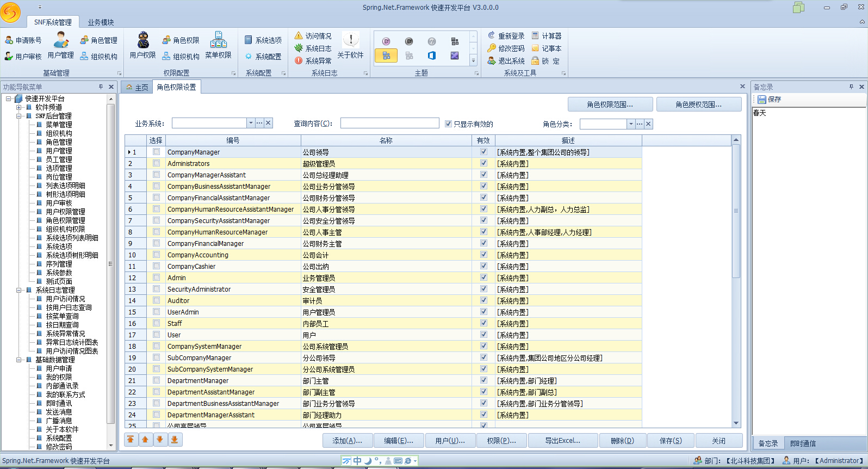Collapse 基础数据管理 tree node
Screen dimensions: 868x469
coord(19,360)
